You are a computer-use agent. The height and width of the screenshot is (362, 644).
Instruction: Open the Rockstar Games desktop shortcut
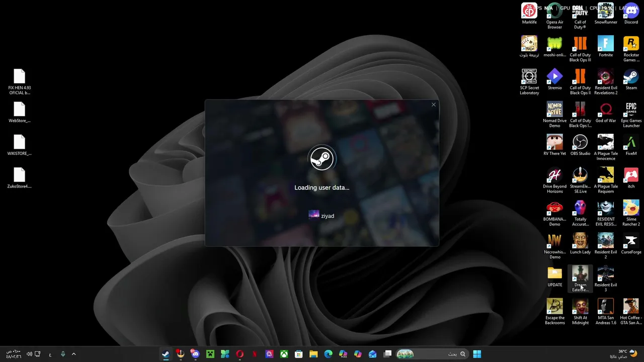(x=631, y=49)
